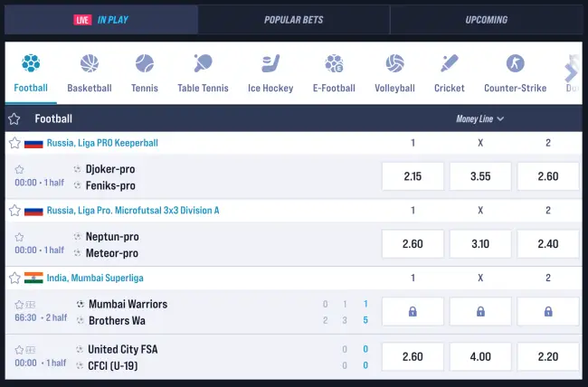Switch to the Popular Bets tab
The image size is (588, 387).
click(x=293, y=20)
